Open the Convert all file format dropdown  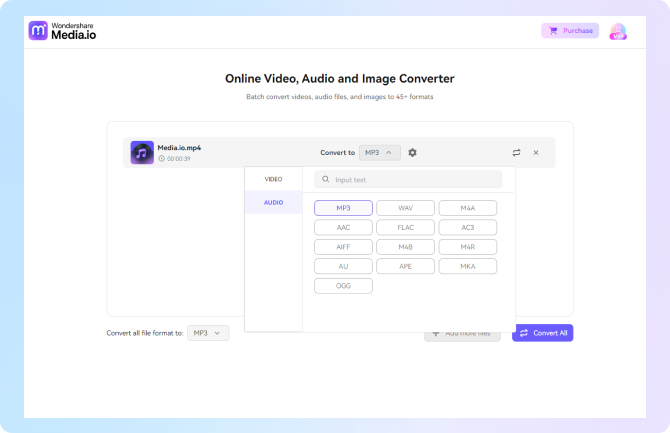208,333
